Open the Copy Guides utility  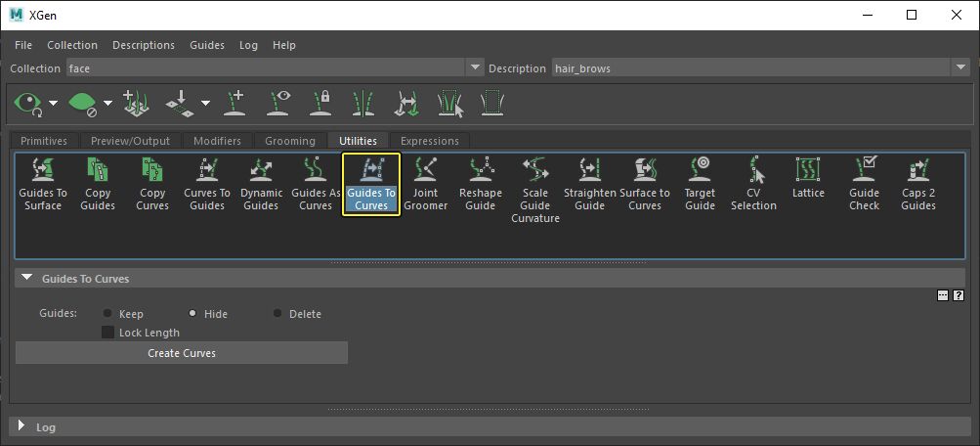(98, 184)
